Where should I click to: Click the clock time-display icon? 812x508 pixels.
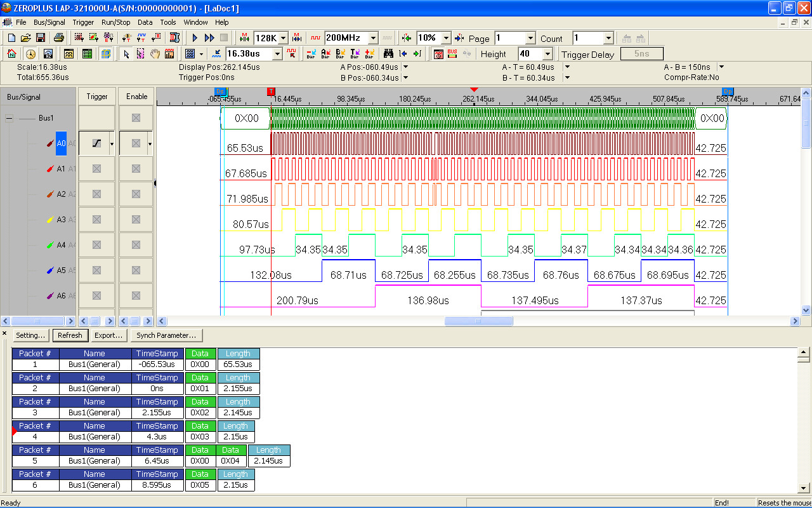coord(30,54)
